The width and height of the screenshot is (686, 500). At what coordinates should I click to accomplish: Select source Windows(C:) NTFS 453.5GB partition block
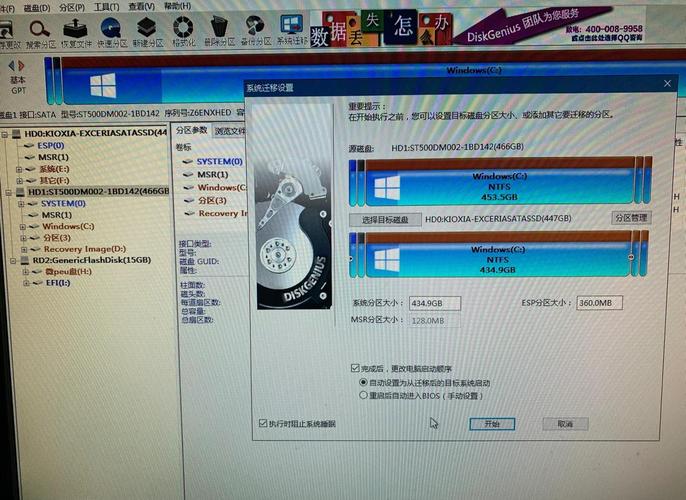[x=500, y=182]
